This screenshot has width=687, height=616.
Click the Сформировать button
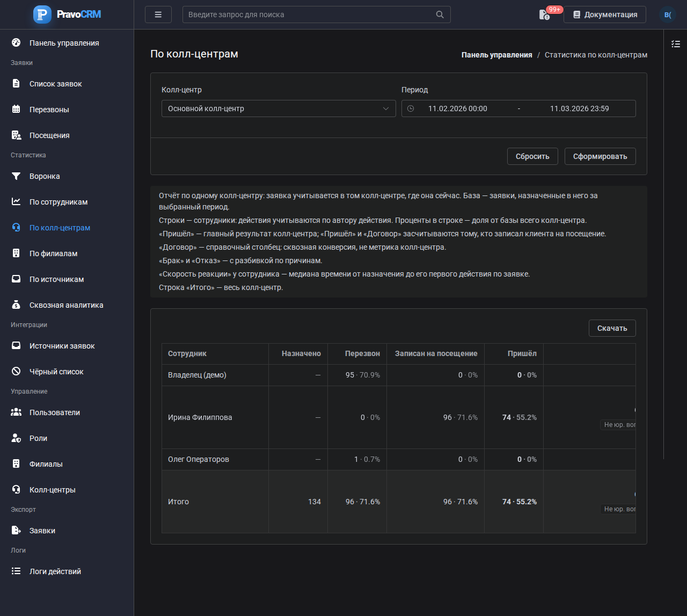tap(600, 156)
